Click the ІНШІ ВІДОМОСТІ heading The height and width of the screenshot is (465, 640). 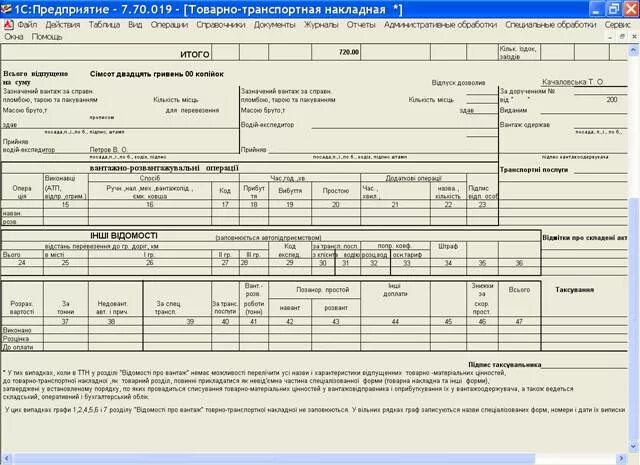(x=124, y=236)
